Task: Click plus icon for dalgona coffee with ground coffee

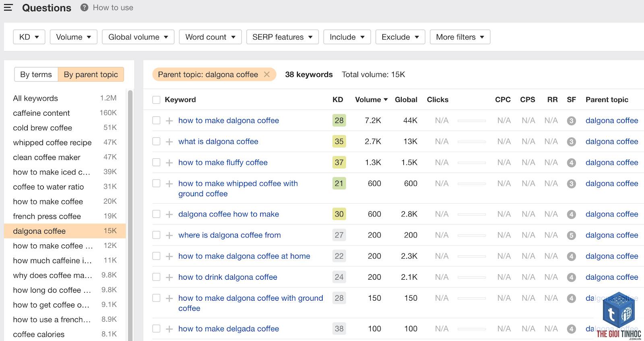Action: click(x=169, y=298)
